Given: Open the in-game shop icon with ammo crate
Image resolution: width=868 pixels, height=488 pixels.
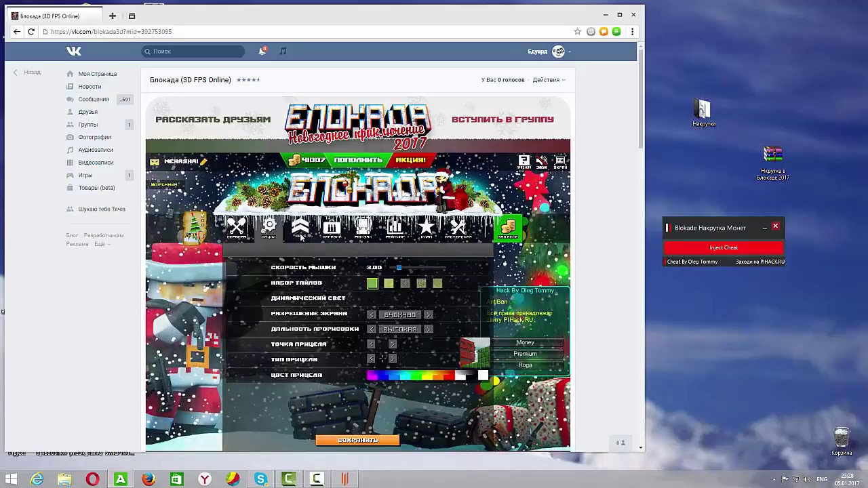Looking at the screenshot, I should [x=332, y=228].
